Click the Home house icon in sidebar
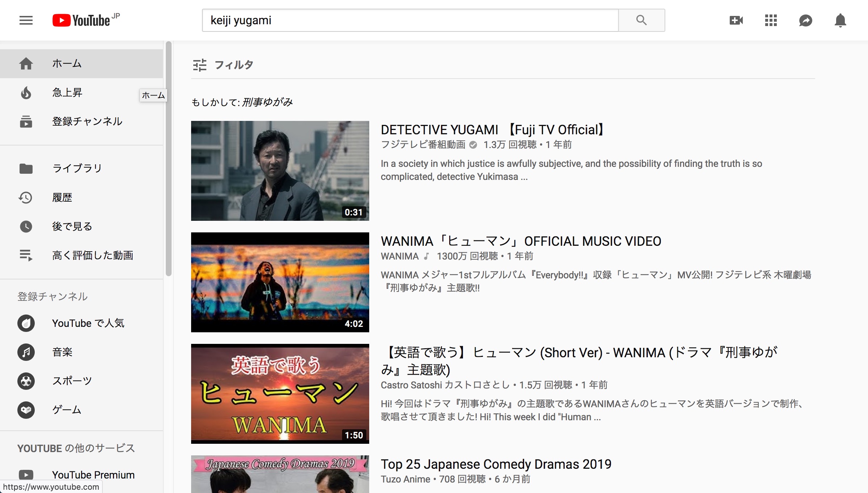The height and width of the screenshot is (493, 868). pos(26,64)
